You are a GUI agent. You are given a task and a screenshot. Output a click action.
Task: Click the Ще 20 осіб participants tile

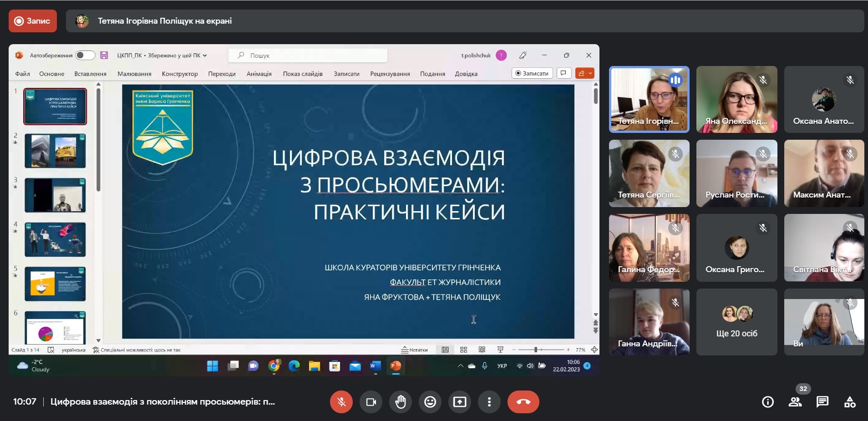click(736, 322)
